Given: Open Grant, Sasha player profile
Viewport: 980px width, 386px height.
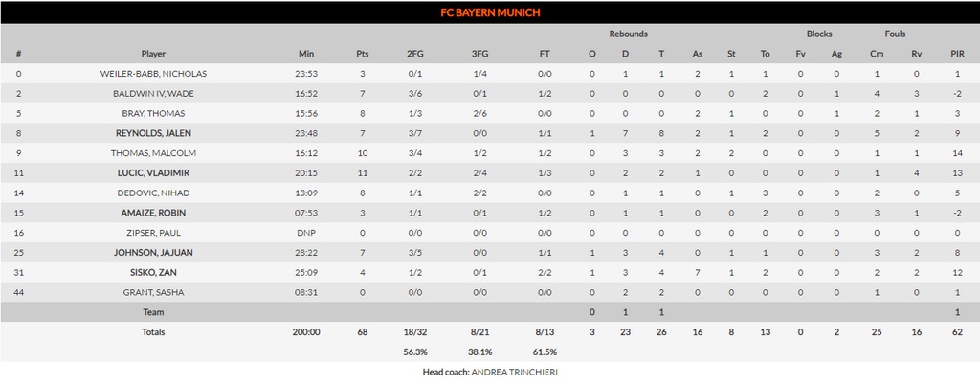Looking at the screenshot, I should pos(153,292).
